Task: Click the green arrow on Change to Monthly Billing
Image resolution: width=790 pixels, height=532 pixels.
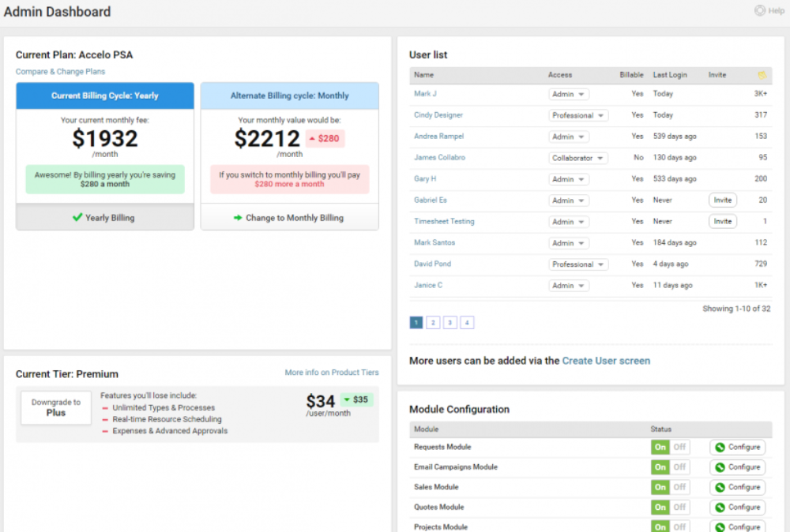Action: tap(238, 217)
